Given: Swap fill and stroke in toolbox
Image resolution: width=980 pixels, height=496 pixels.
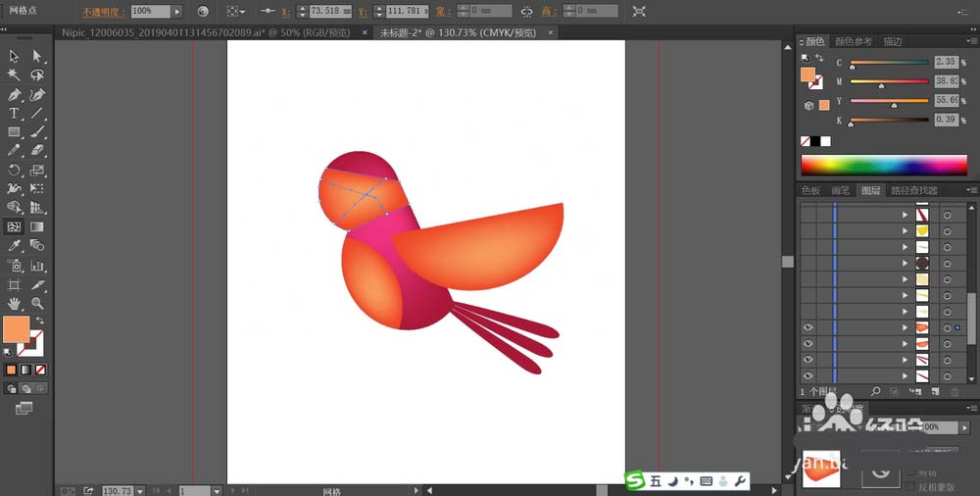Looking at the screenshot, I should pyautogui.click(x=40, y=321).
